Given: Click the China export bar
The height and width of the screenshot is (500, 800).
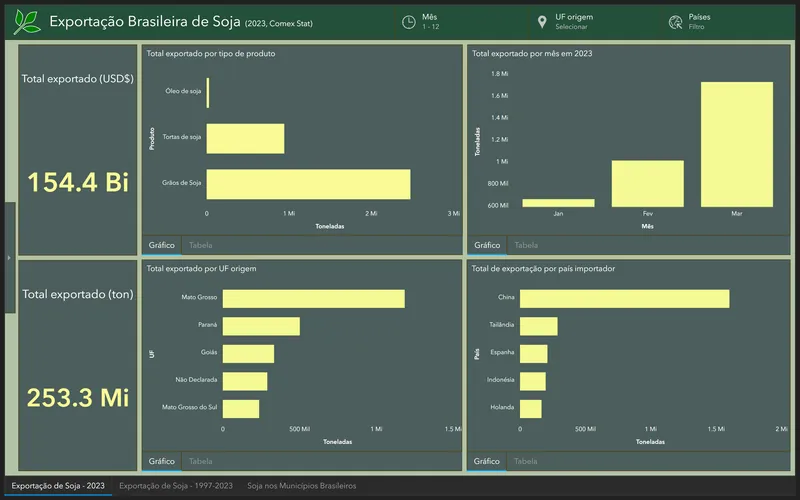Looking at the screenshot, I should 624,299.
